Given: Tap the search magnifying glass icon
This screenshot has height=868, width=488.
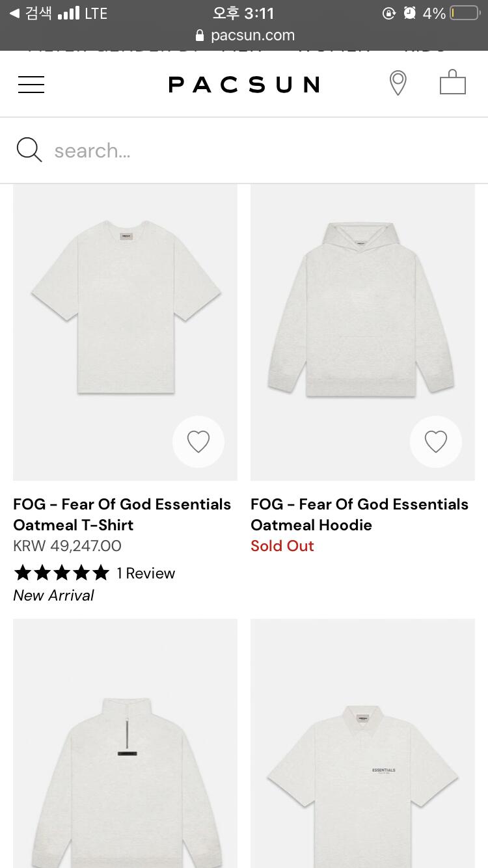Looking at the screenshot, I should coord(29,150).
